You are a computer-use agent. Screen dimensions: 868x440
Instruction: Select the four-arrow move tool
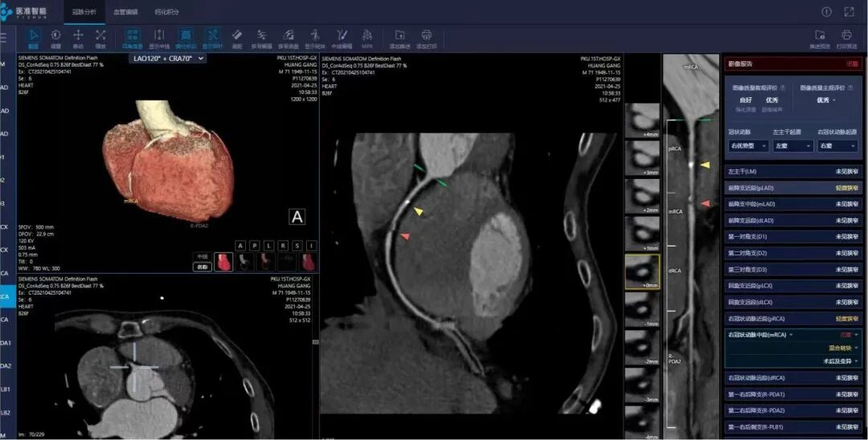click(x=78, y=39)
